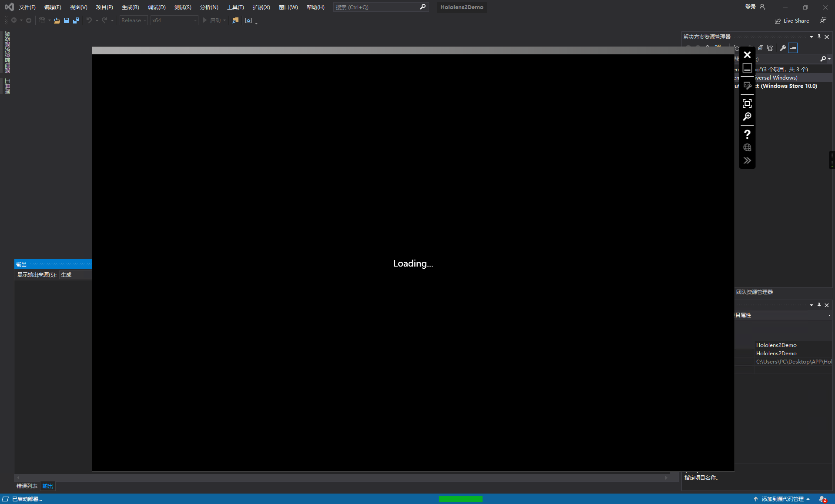Select the zoom tool on the floating overlay toolbar
The width and height of the screenshot is (835, 504).
pyautogui.click(x=747, y=117)
